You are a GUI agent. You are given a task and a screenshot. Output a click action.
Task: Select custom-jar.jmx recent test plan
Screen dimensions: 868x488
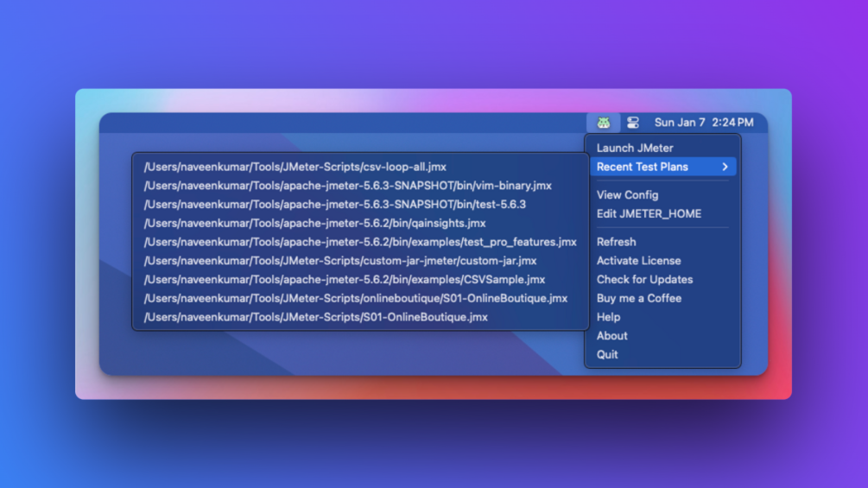(x=360, y=261)
